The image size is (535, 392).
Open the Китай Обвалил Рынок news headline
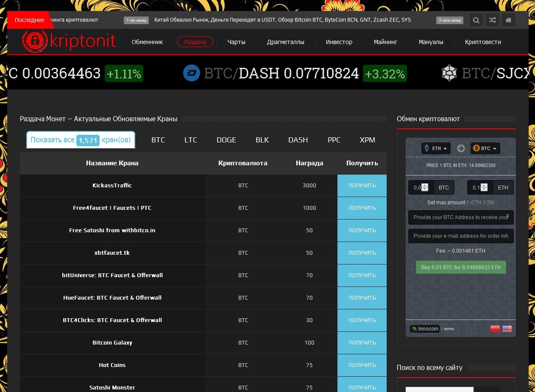pyautogui.click(x=282, y=20)
